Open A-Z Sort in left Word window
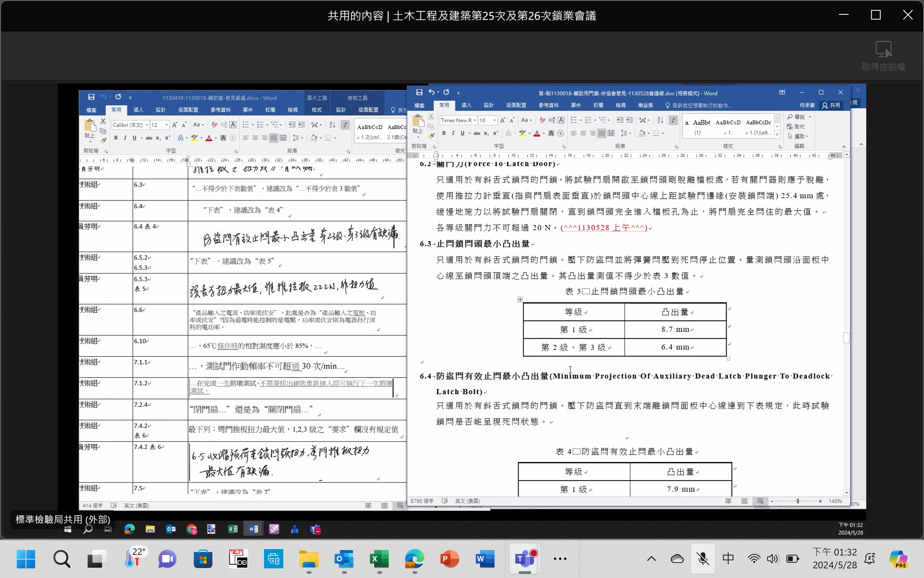The image size is (924, 578). pyautogui.click(x=332, y=125)
